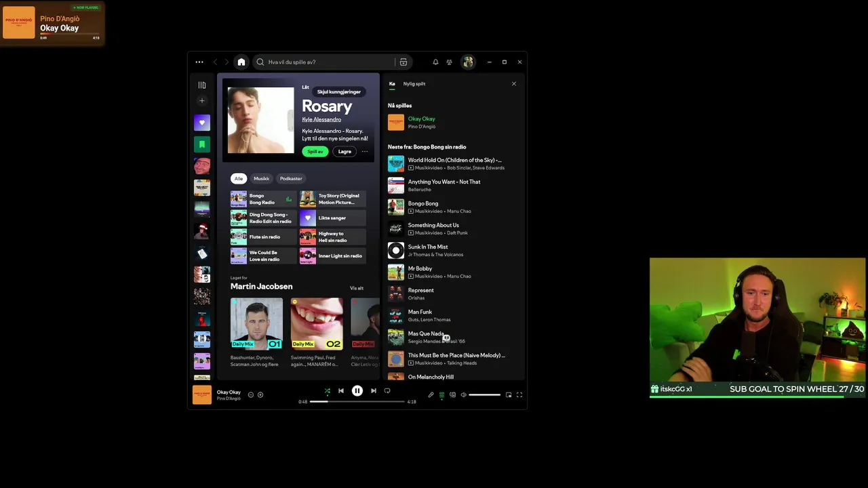Filter by 'Musikk' chip

[x=262, y=178]
